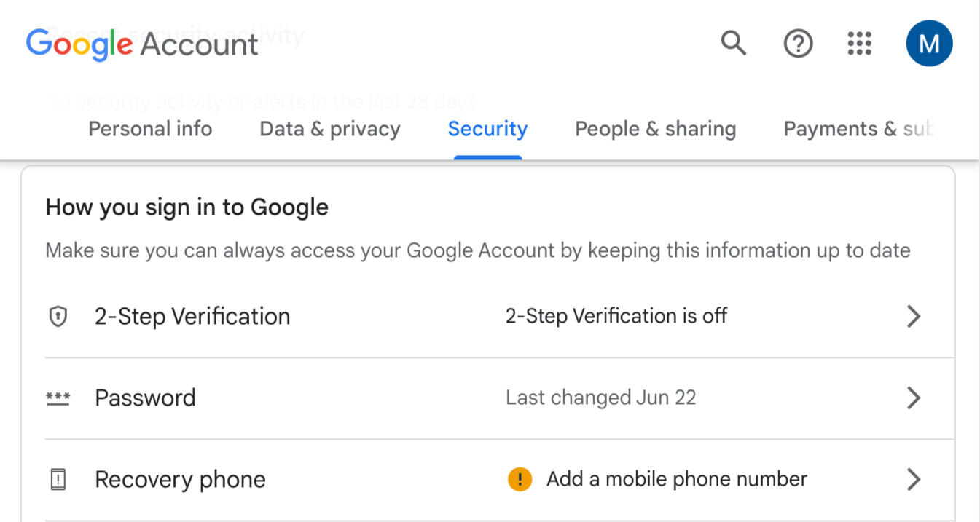The width and height of the screenshot is (980, 522).
Task: Click the Last changed Jun 22 text
Action: pyautogui.click(x=601, y=398)
